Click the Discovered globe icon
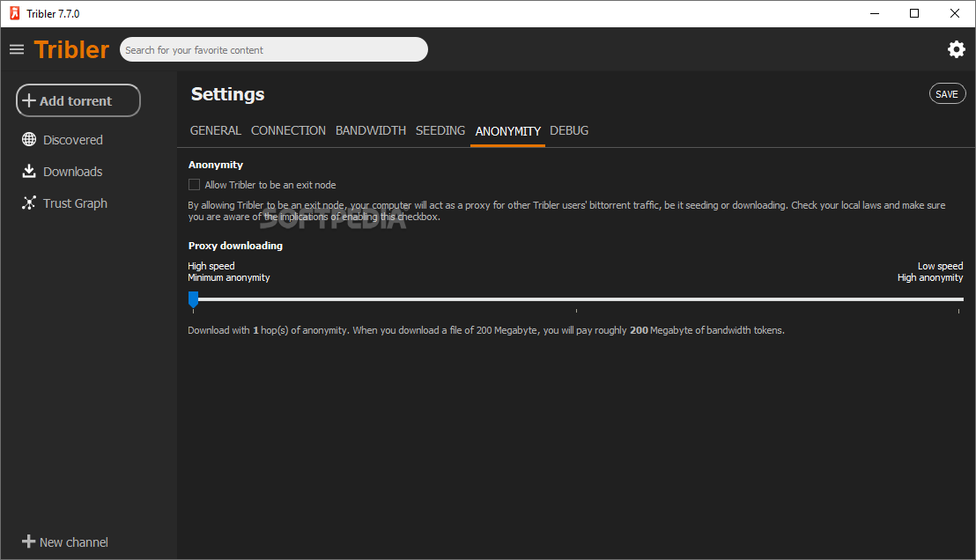This screenshot has width=976, height=560. click(29, 139)
